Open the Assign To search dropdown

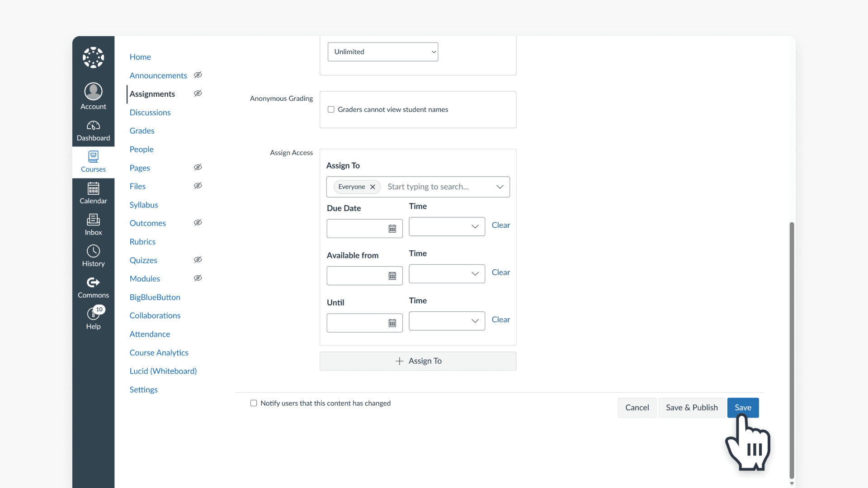point(500,187)
